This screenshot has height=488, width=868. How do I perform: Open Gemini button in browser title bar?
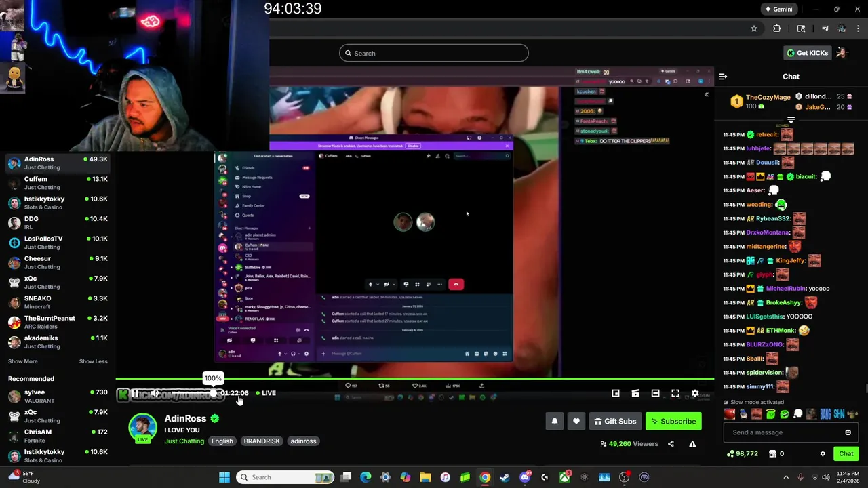pyautogui.click(x=778, y=9)
